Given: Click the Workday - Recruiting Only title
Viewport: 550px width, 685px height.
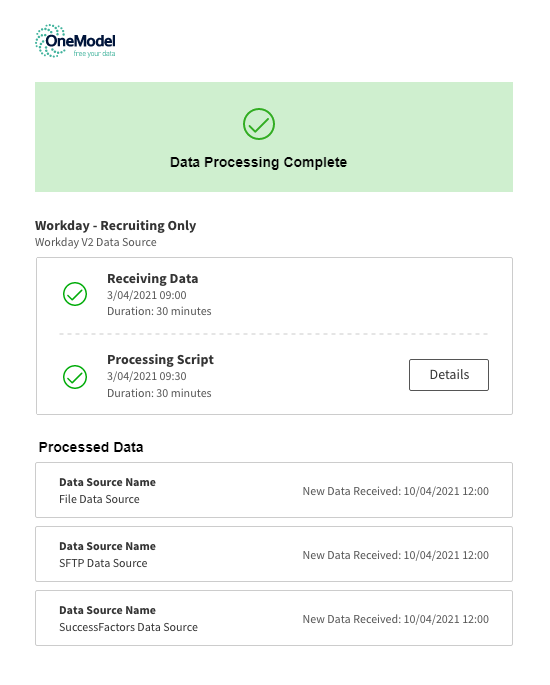Looking at the screenshot, I should click(115, 225).
